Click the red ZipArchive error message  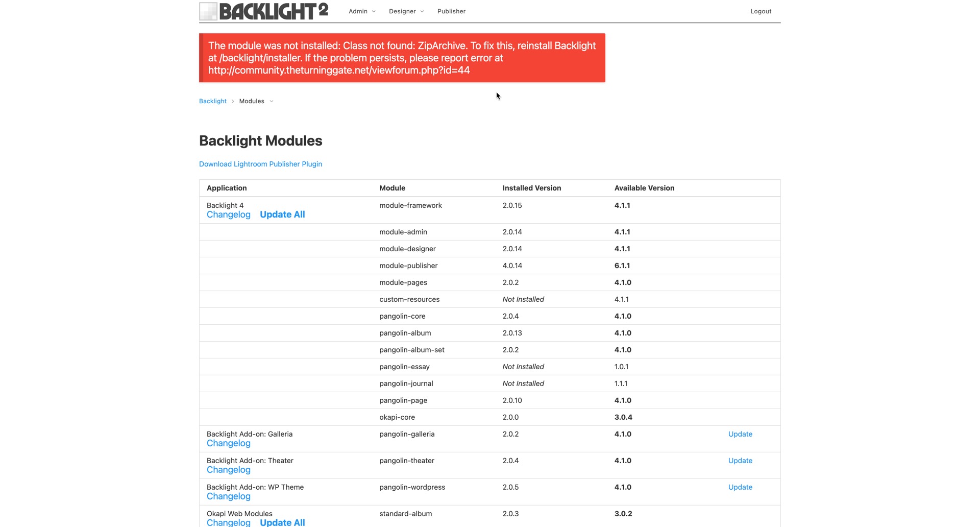coord(402,58)
